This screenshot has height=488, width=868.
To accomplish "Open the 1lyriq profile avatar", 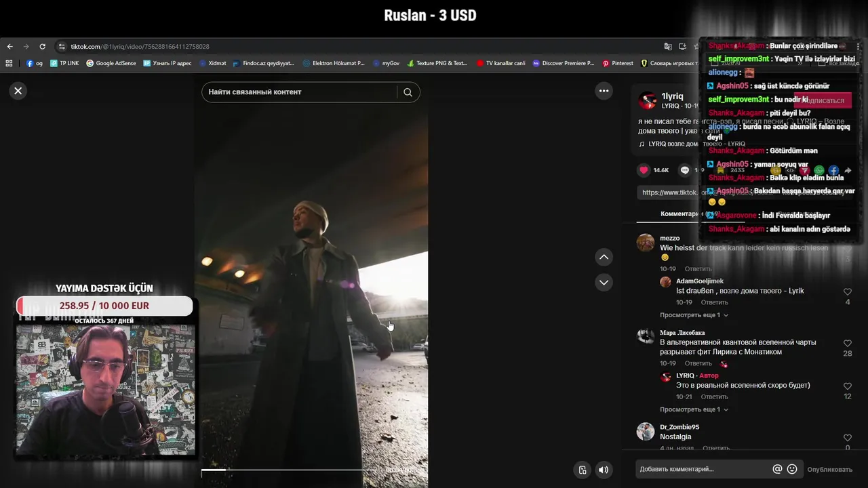I will tap(648, 100).
